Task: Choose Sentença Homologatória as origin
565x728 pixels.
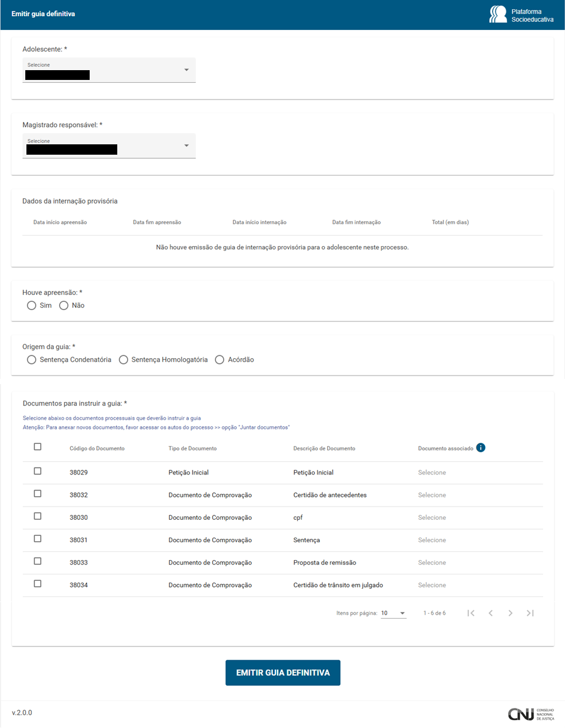Action: click(124, 359)
